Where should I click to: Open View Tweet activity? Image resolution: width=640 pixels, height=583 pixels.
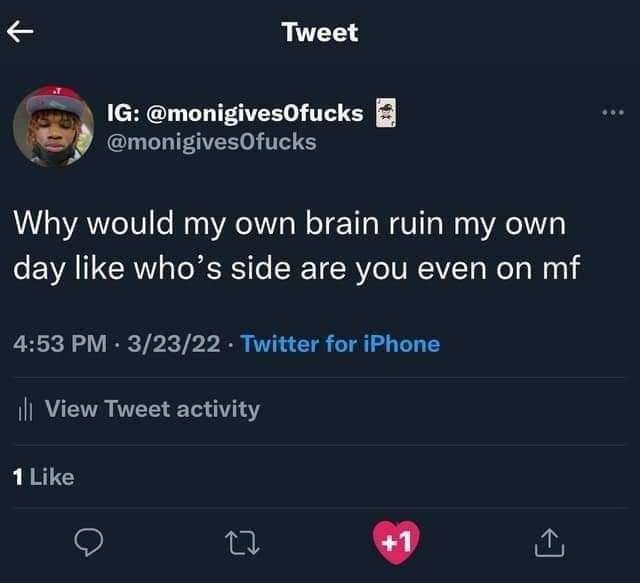pos(152,409)
